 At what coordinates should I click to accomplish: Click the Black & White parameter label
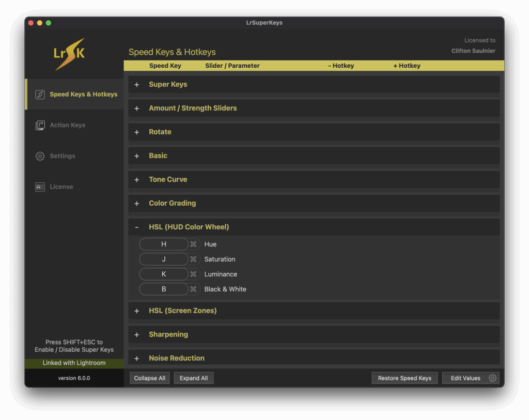point(225,289)
